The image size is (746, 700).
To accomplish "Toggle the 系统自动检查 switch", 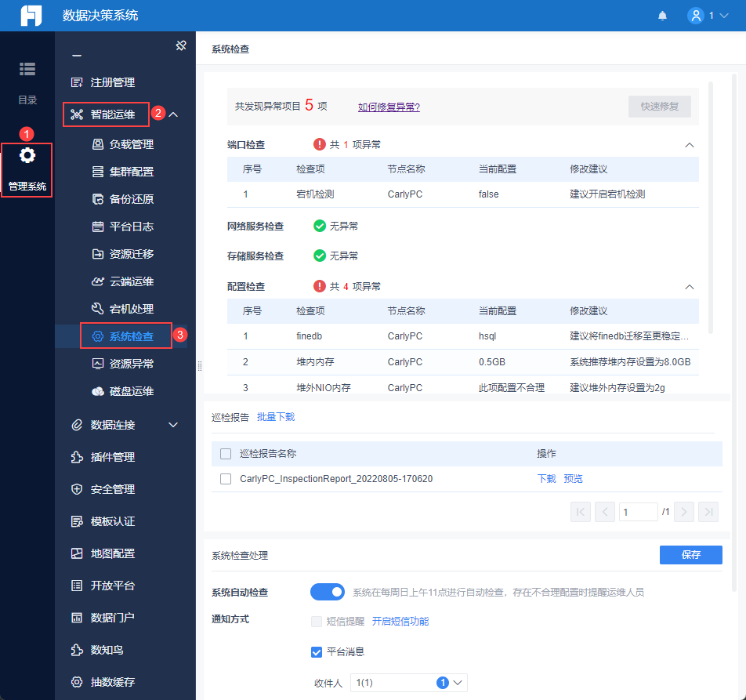I will coord(328,592).
